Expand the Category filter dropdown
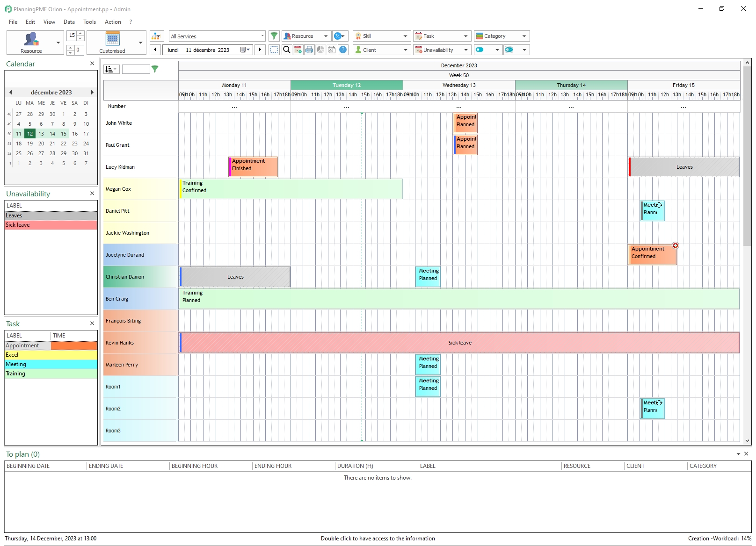Screen dimensions: 756x546 click(x=524, y=36)
